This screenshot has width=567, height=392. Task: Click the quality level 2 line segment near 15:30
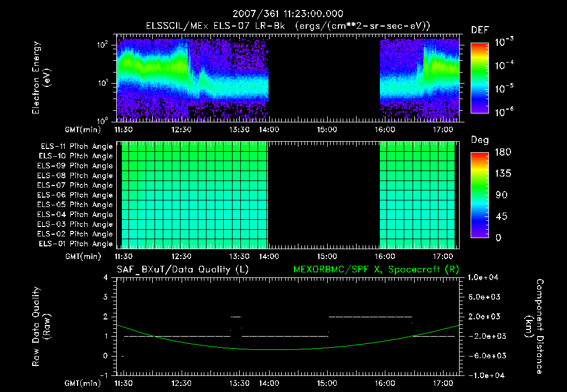tap(370, 317)
